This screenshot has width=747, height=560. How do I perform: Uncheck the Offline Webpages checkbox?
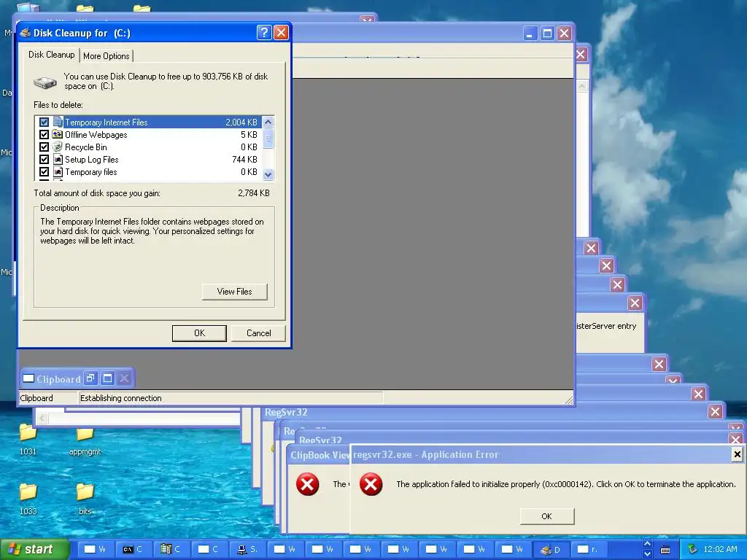pyautogui.click(x=44, y=134)
